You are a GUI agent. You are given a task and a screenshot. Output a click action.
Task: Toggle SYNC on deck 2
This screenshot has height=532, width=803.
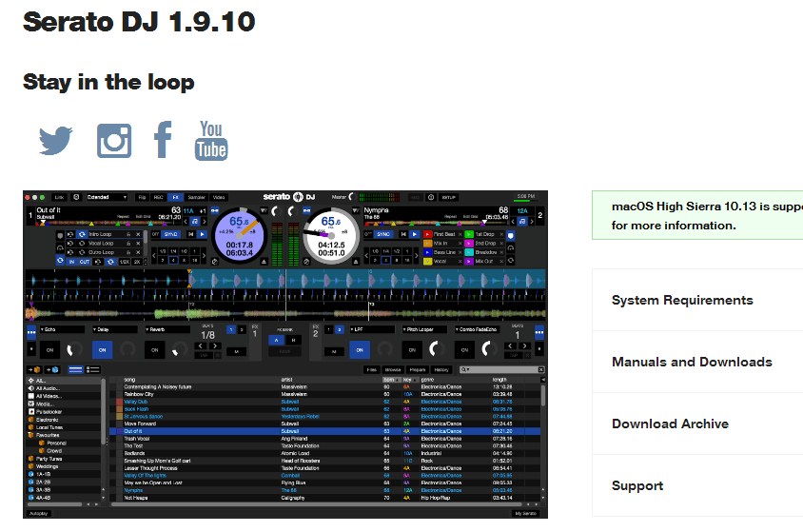pos(383,234)
